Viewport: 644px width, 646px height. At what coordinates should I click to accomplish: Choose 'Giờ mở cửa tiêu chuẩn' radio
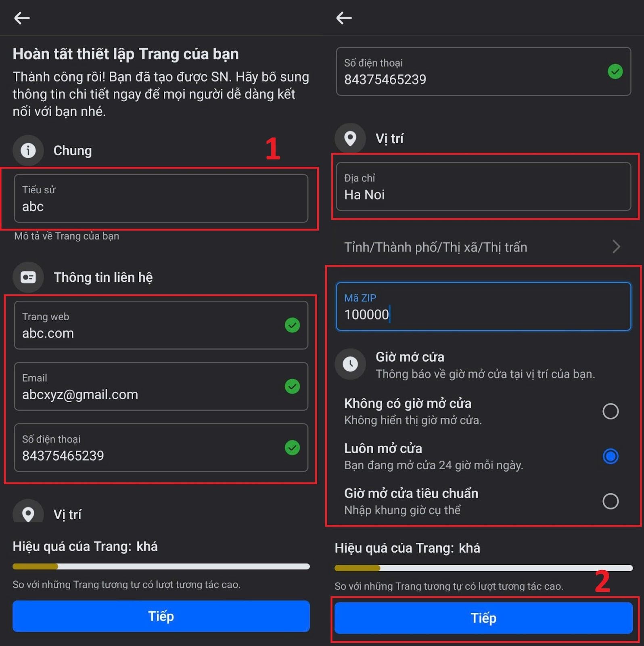click(610, 501)
